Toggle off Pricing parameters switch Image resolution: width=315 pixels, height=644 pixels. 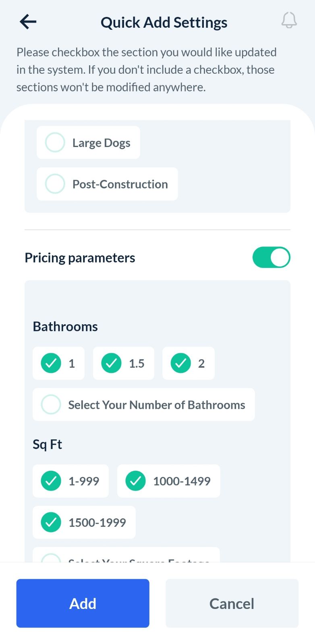(x=271, y=258)
